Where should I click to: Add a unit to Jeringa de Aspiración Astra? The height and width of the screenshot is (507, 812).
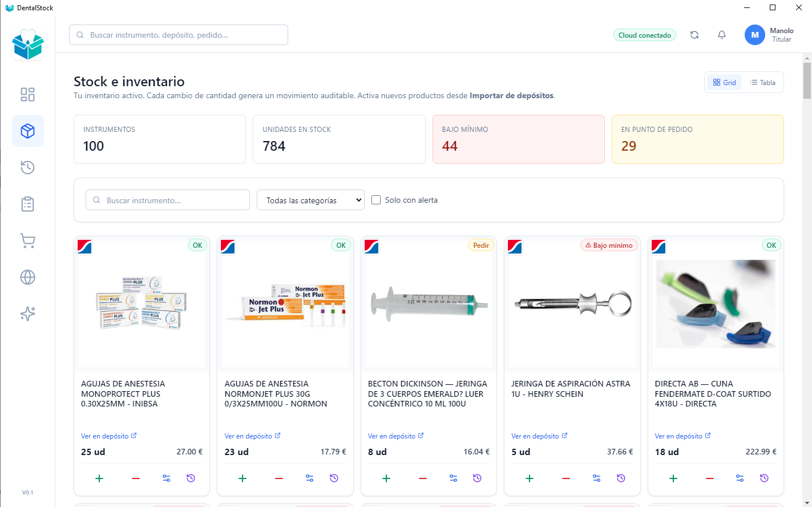pyautogui.click(x=530, y=478)
